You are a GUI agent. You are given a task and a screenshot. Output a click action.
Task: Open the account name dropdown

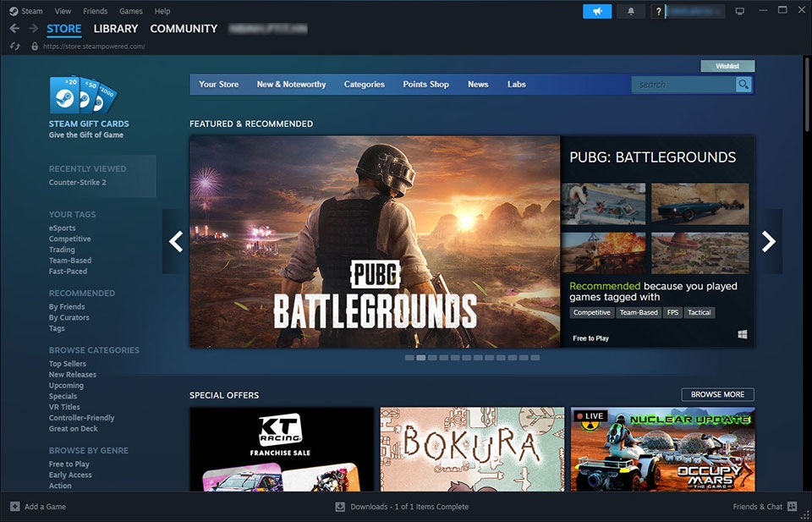[695, 11]
